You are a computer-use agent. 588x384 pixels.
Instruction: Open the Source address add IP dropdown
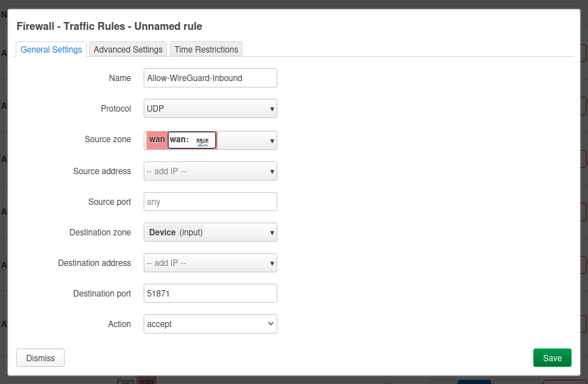210,171
